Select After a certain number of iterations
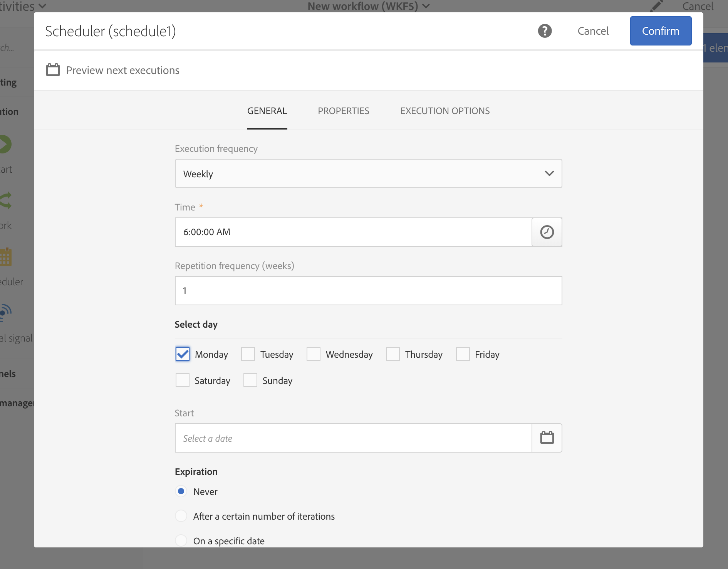This screenshot has height=569, width=728. [181, 516]
